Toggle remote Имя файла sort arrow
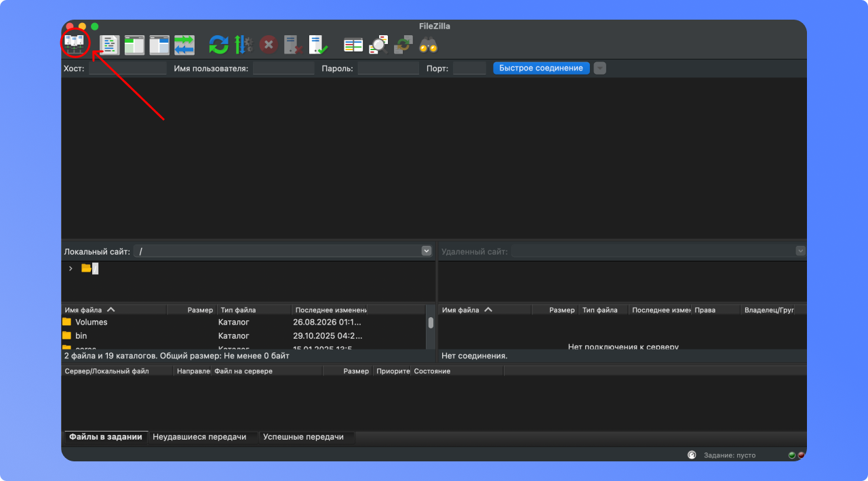The image size is (868, 481). [488, 310]
